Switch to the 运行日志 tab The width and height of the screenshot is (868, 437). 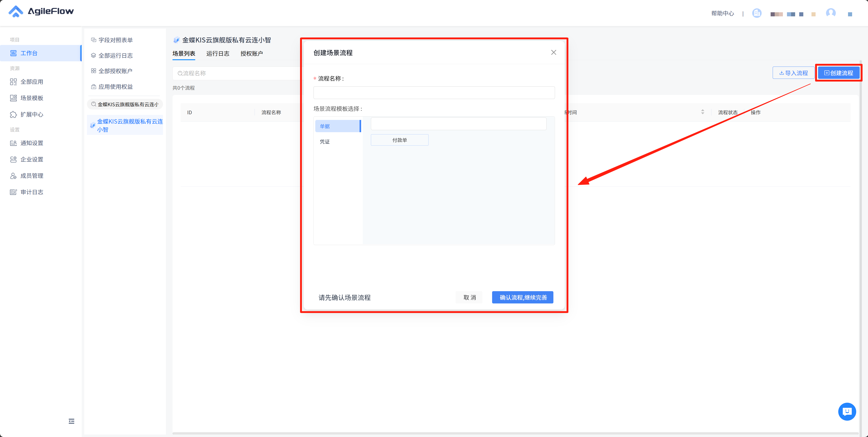[x=218, y=53]
